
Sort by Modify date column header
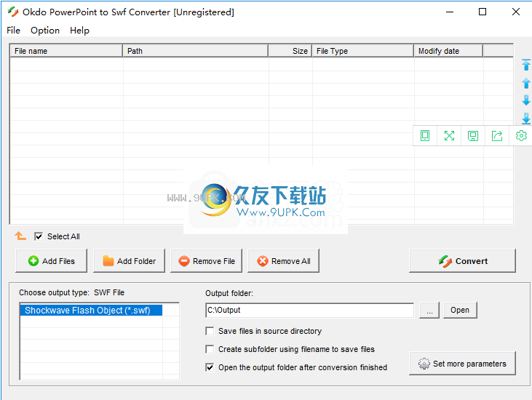pyautogui.click(x=448, y=51)
